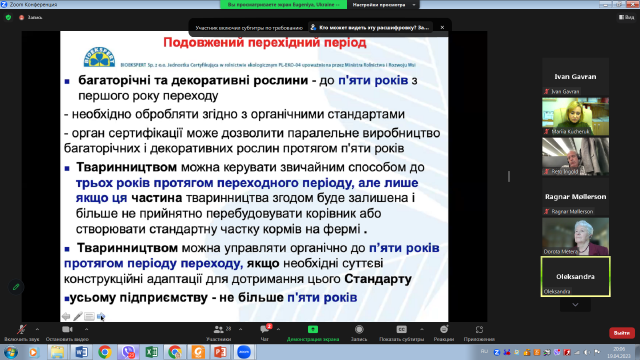Viewport: 640px width, 360px height.
Task: Open the media player taskbar icon
Action: click(x=33, y=352)
